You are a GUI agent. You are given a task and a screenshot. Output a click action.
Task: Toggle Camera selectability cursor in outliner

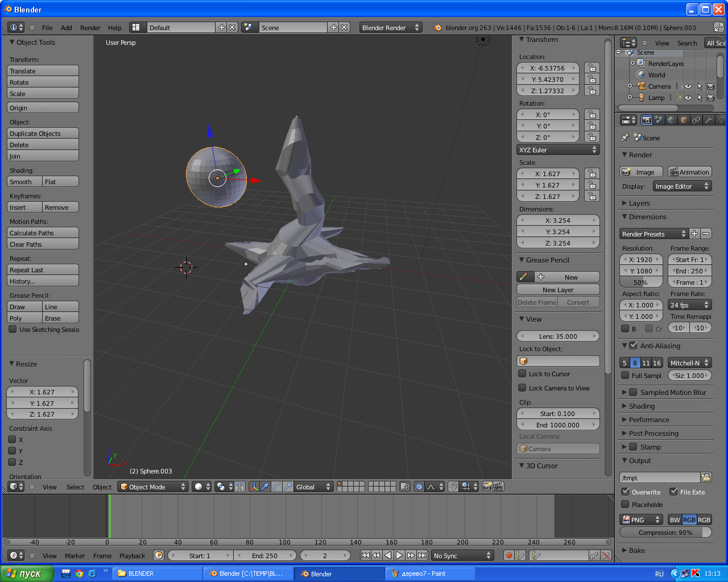click(700, 86)
